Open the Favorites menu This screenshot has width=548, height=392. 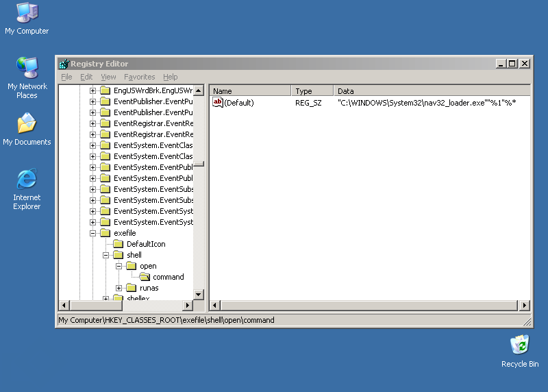click(x=140, y=77)
